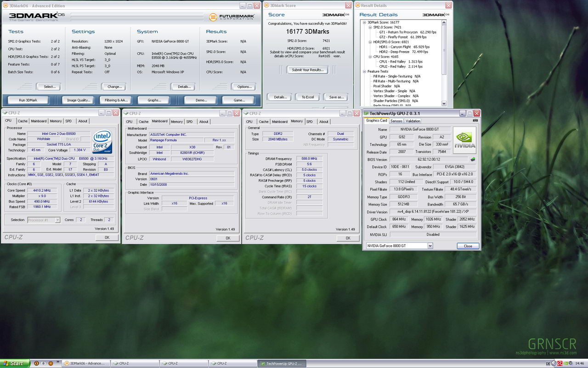Click Details button under System

(x=184, y=86)
